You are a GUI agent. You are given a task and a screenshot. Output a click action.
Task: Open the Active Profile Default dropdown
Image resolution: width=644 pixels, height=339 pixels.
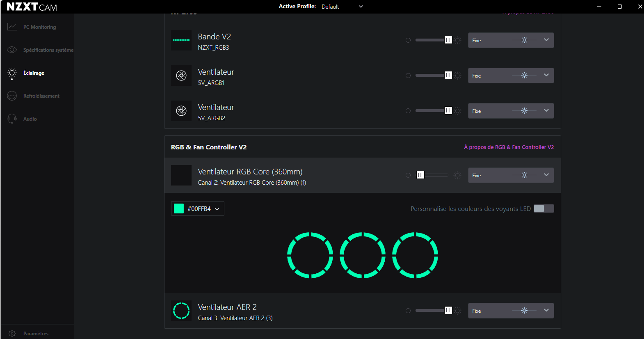click(343, 7)
